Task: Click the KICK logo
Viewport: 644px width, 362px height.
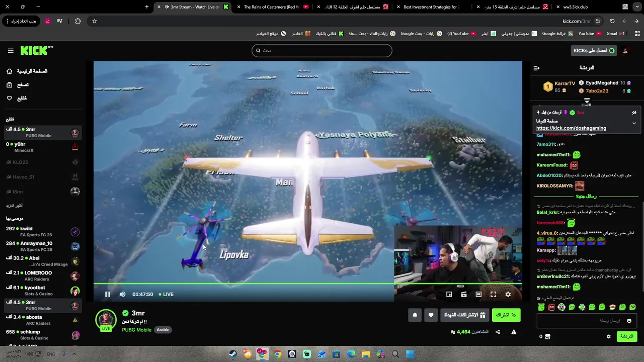Action: (36, 50)
